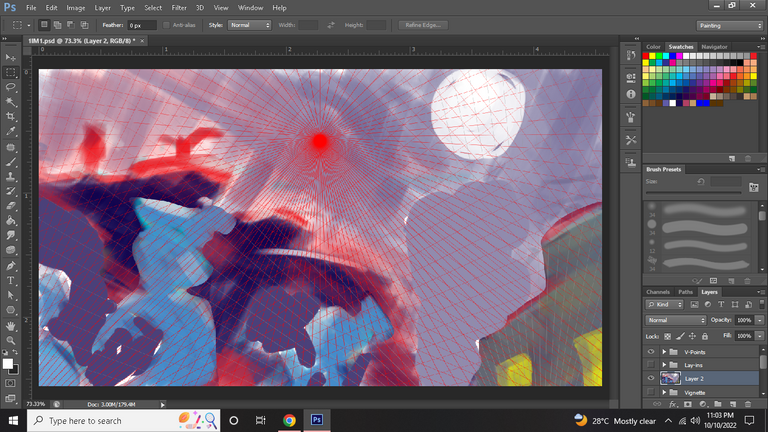Select the red swatch in Swatches
The image size is (768, 432).
pyautogui.click(x=646, y=56)
